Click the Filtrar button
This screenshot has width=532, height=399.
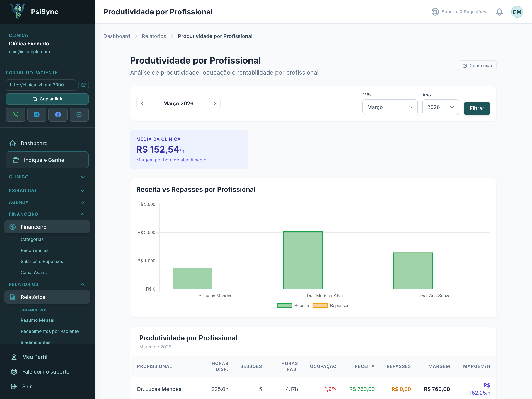[x=477, y=108]
